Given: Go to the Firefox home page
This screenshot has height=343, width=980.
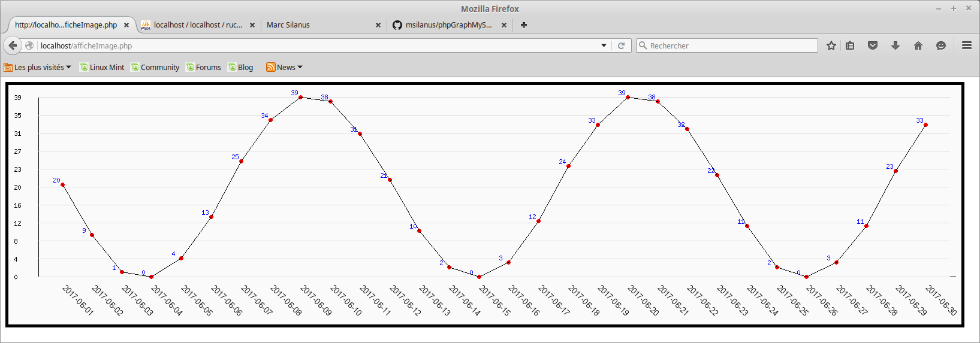Looking at the screenshot, I should [x=918, y=45].
